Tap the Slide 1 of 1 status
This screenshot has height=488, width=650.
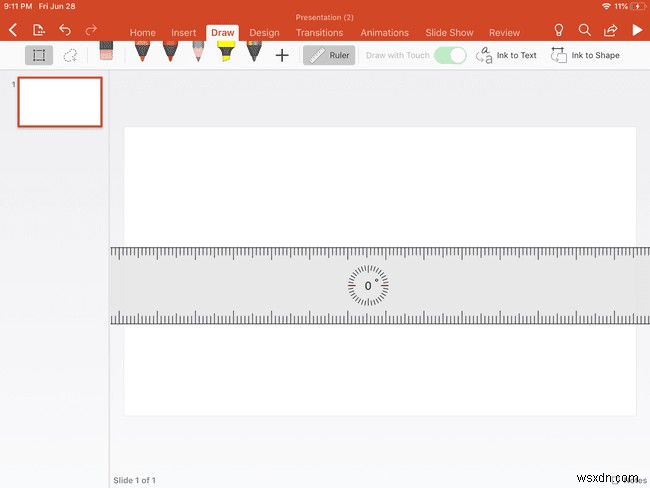coord(135,480)
